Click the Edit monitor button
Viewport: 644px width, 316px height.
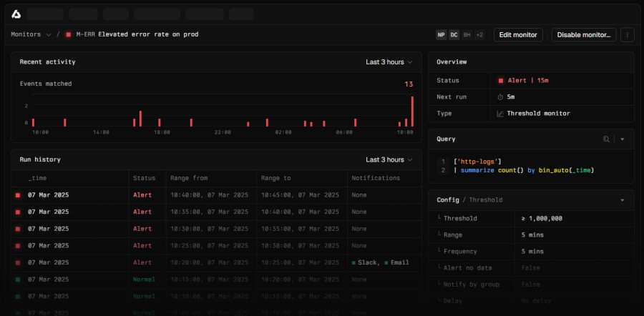click(518, 35)
